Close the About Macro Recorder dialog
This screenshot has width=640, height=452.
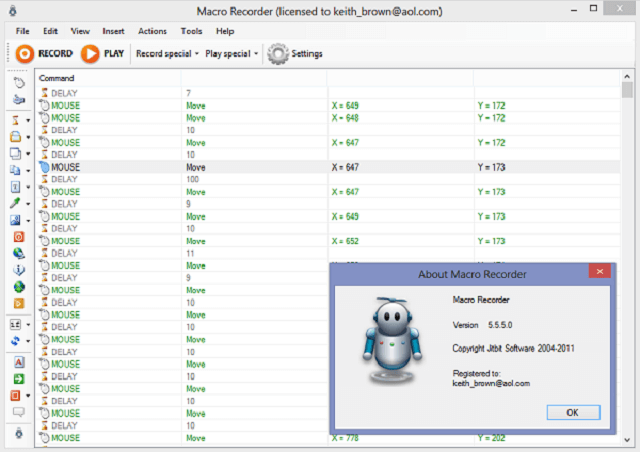[x=599, y=272]
